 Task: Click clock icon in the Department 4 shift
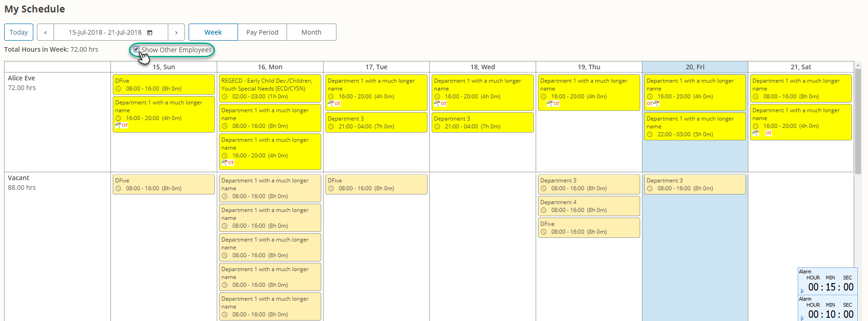544,210
